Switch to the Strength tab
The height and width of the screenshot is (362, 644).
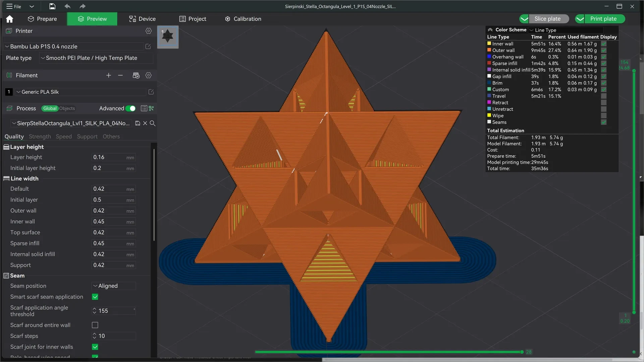point(40,136)
